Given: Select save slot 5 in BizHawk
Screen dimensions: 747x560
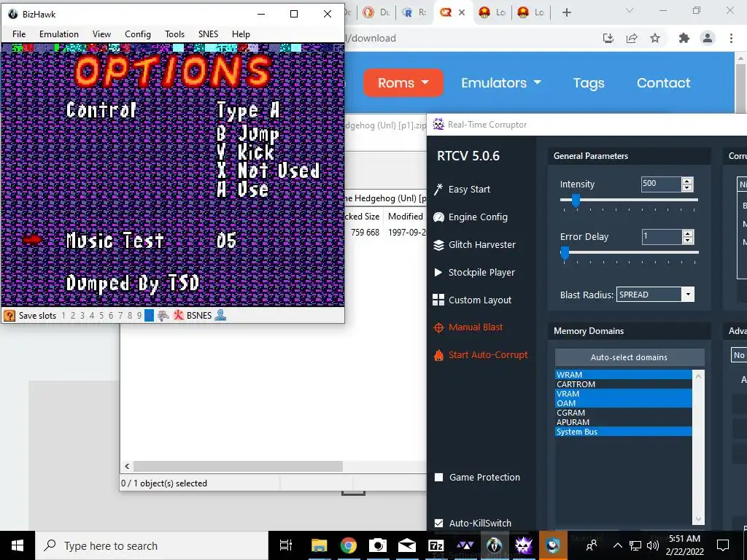Looking at the screenshot, I should click(x=101, y=315).
